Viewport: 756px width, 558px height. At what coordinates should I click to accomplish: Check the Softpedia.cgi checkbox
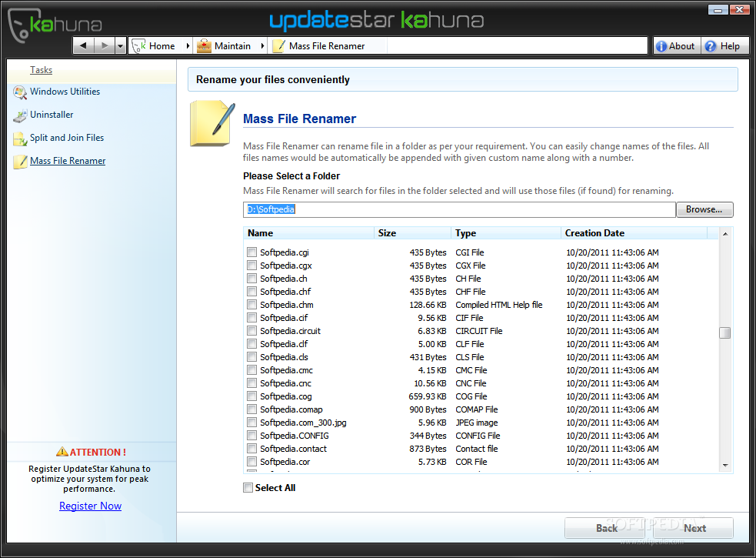pyautogui.click(x=251, y=252)
